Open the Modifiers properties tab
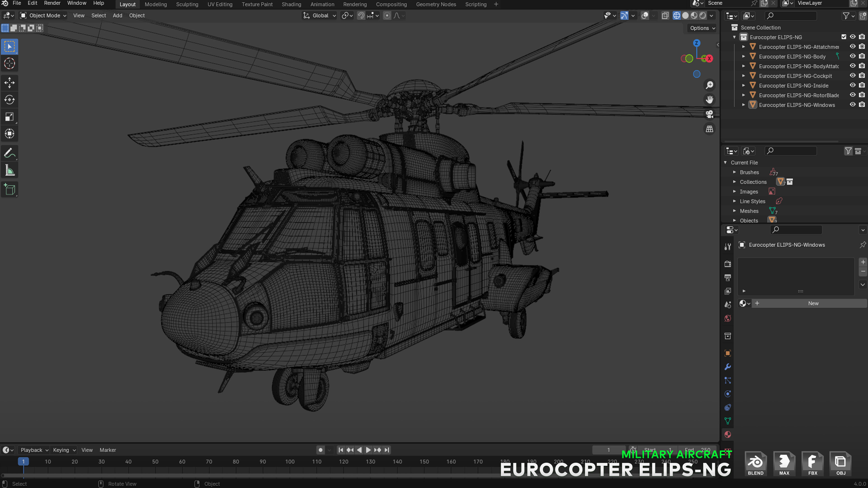The image size is (868, 488). click(727, 367)
